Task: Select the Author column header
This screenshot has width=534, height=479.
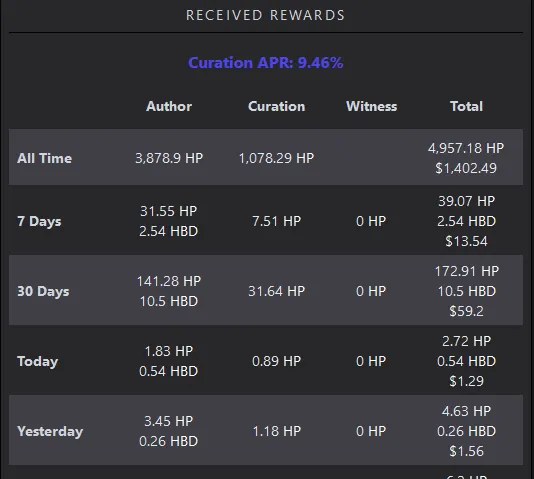Action: pyautogui.click(x=169, y=106)
